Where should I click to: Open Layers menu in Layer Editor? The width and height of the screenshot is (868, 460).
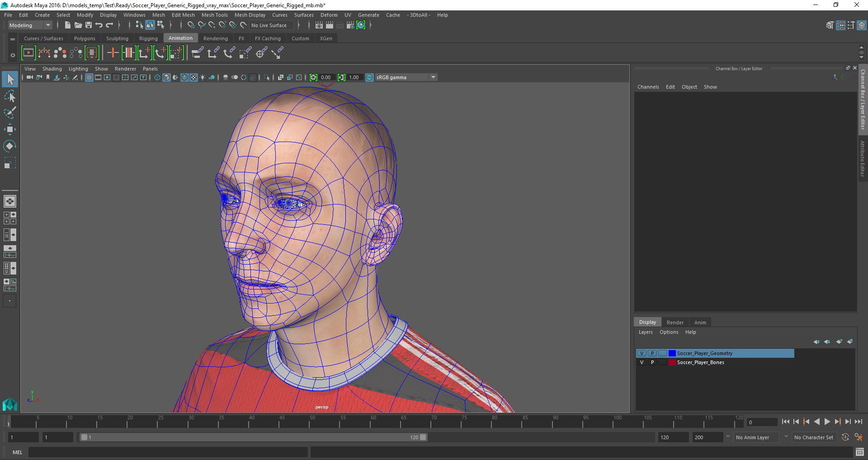coord(646,332)
